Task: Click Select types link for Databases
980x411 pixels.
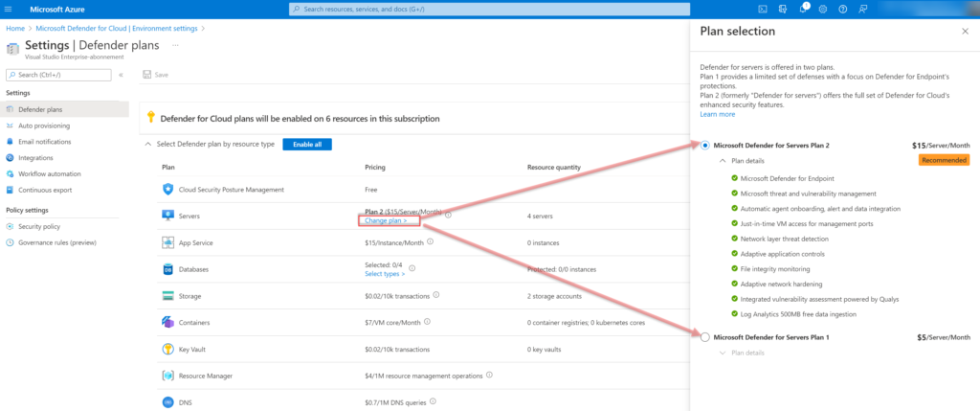Action: pyautogui.click(x=385, y=274)
